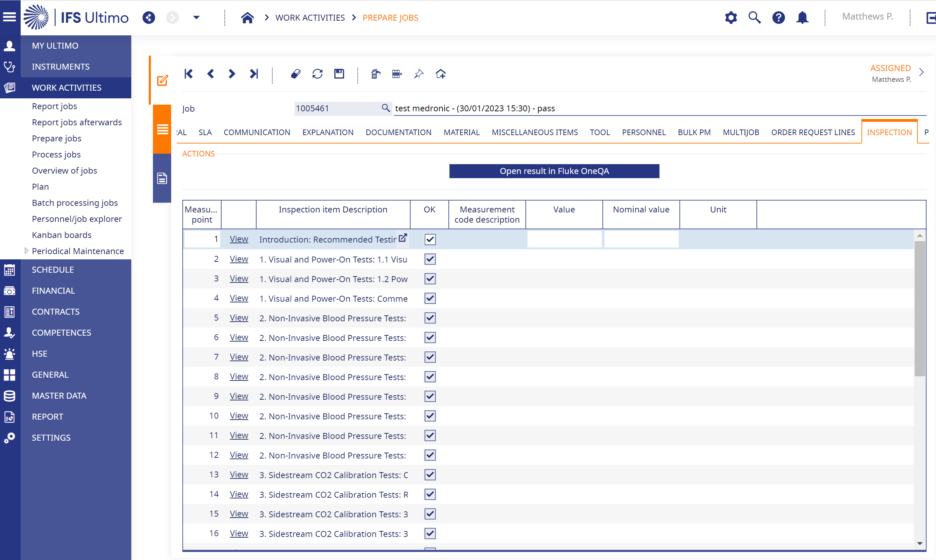Open the help question mark
936x560 pixels.
(x=778, y=17)
